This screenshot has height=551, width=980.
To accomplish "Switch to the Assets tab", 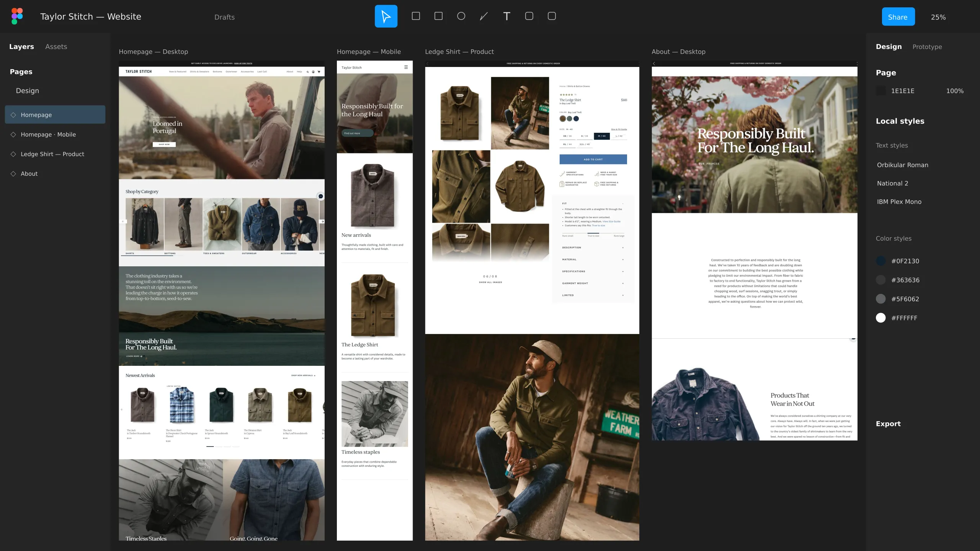I will 56,47.
